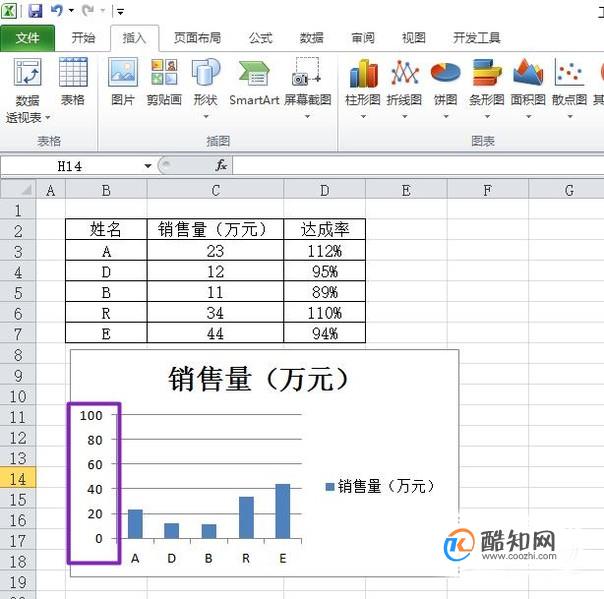Click inside the formula bar input
Screen dimensions: 604x599
point(418,166)
